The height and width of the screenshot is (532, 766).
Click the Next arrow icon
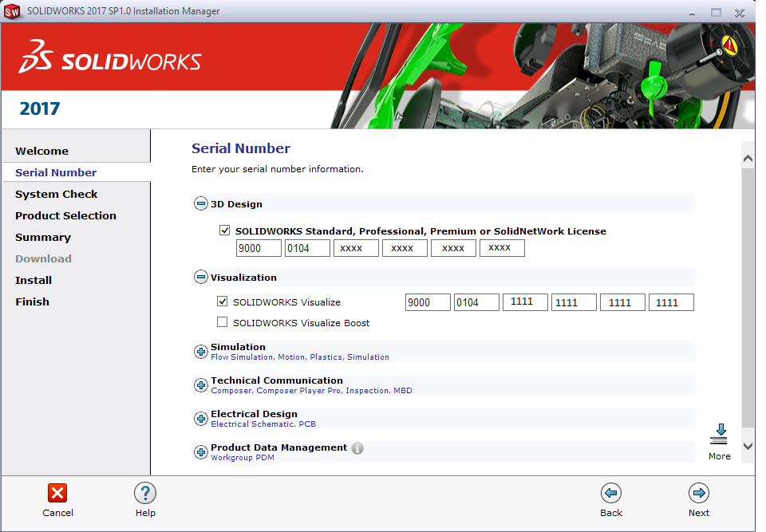click(x=699, y=493)
